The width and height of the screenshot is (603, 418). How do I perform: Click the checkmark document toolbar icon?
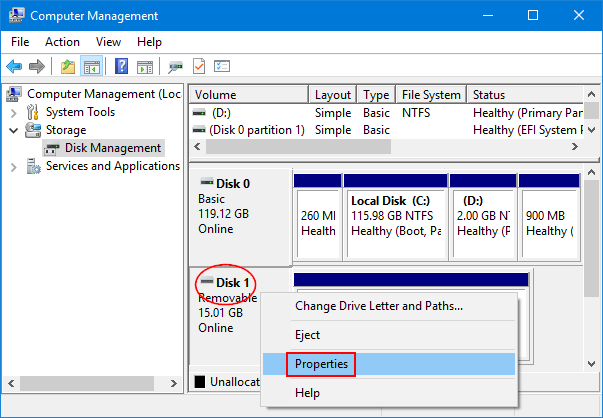click(x=199, y=67)
